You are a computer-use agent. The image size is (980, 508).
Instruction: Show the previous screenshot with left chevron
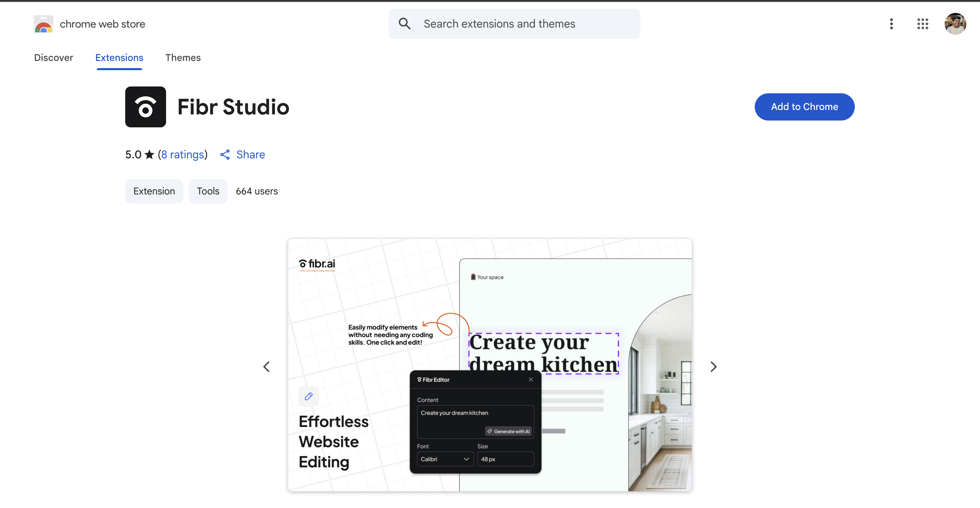tap(266, 367)
